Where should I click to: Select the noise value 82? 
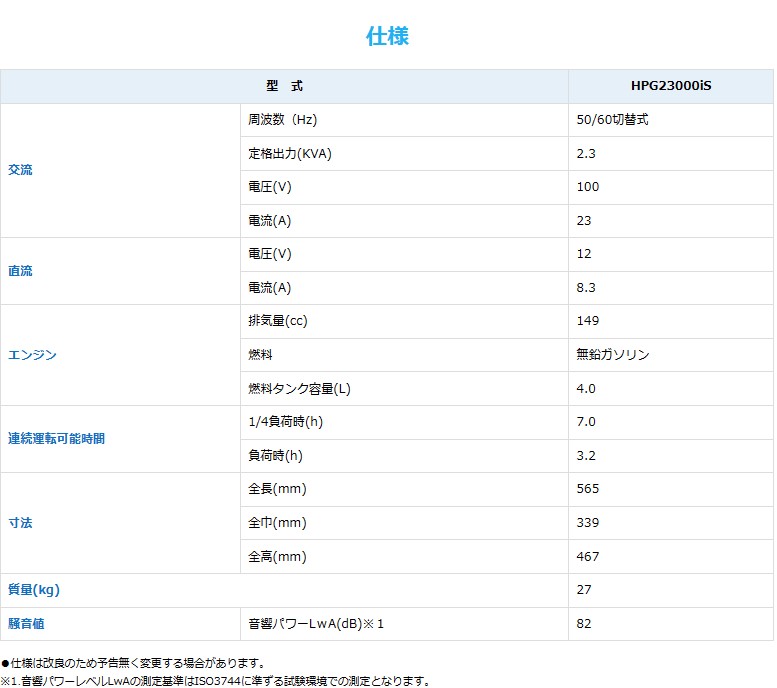pos(584,624)
